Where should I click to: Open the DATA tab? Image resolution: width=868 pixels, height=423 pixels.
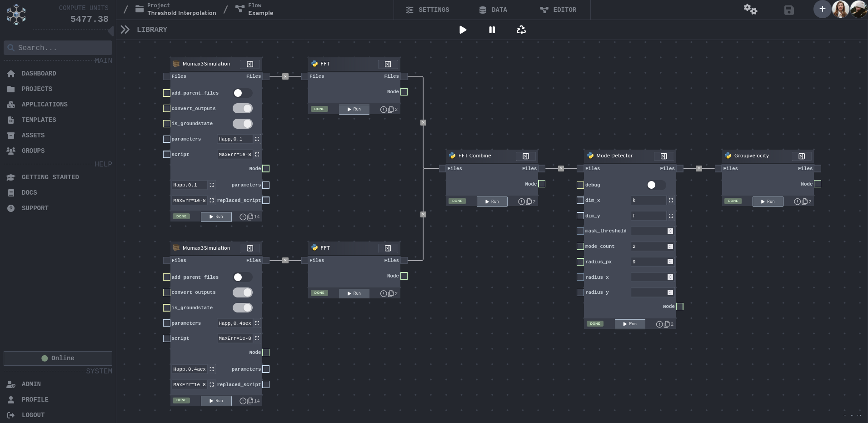493,10
